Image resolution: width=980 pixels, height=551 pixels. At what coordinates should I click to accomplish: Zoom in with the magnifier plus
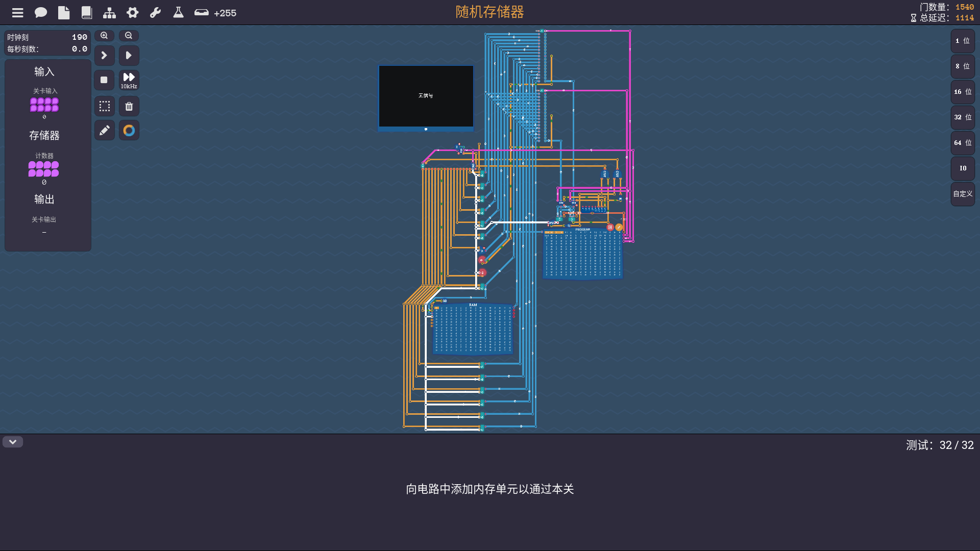[104, 36]
